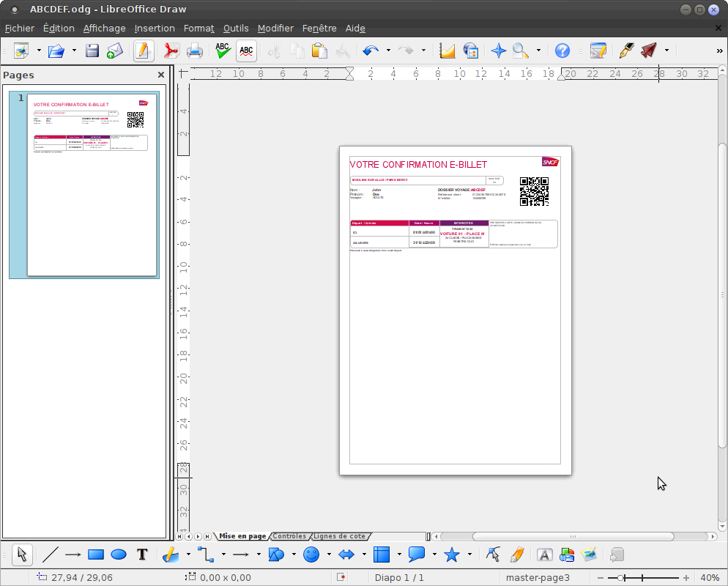Select the Mise en page layer tab

(242, 536)
